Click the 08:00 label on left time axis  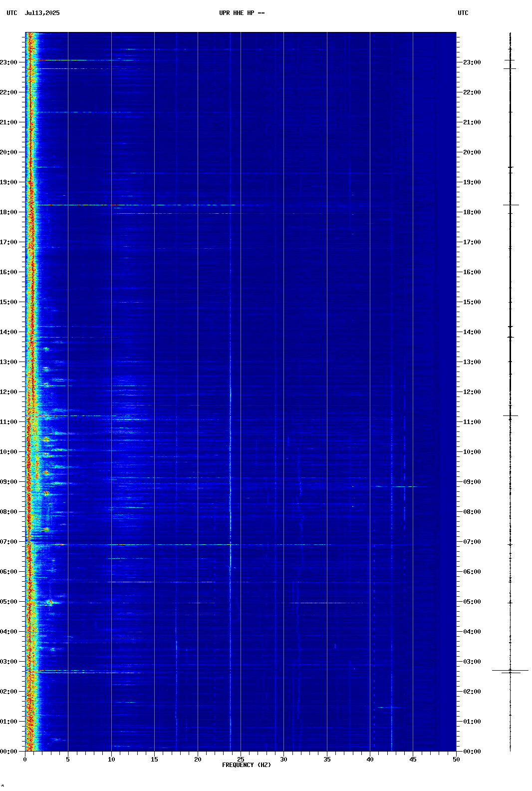(8, 512)
